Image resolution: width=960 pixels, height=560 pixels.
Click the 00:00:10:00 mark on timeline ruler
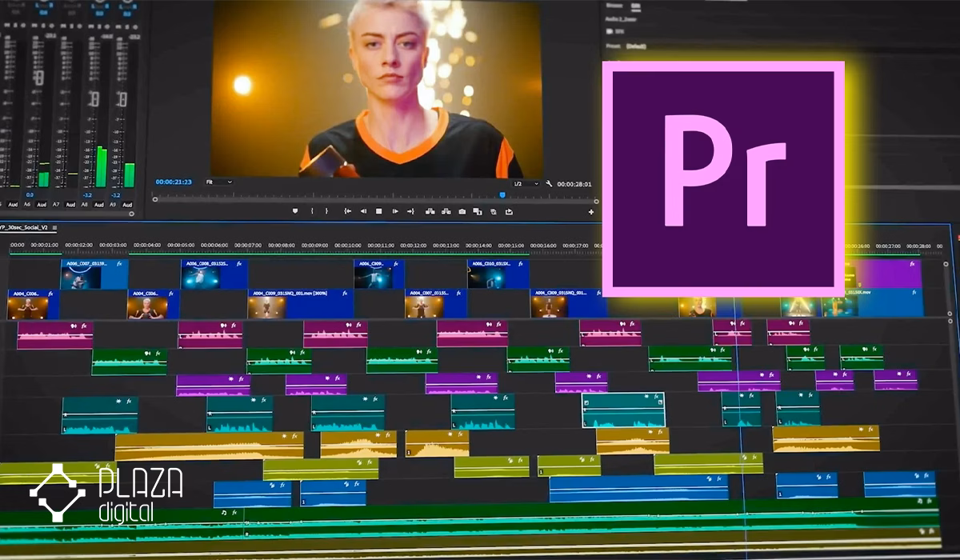(348, 246)
